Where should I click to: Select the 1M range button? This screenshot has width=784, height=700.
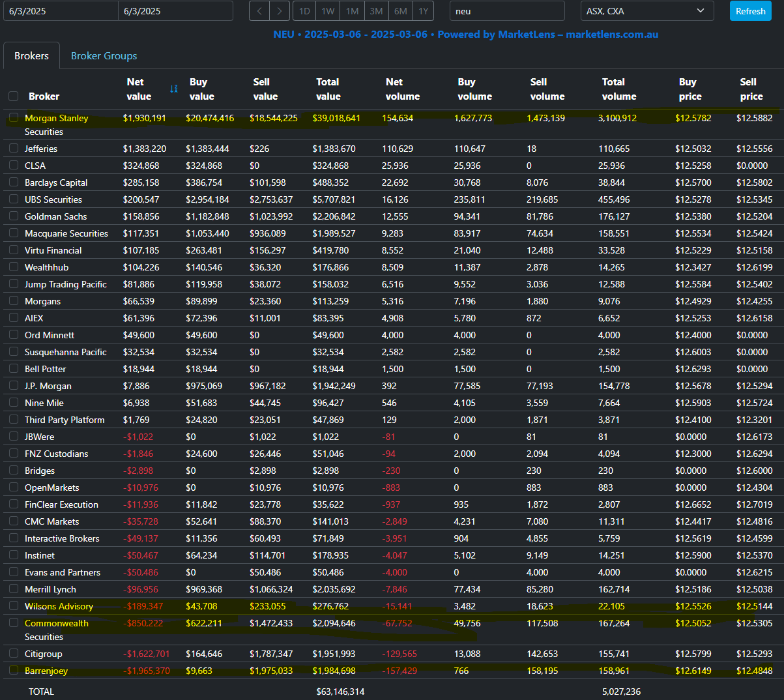coord(353,11)
